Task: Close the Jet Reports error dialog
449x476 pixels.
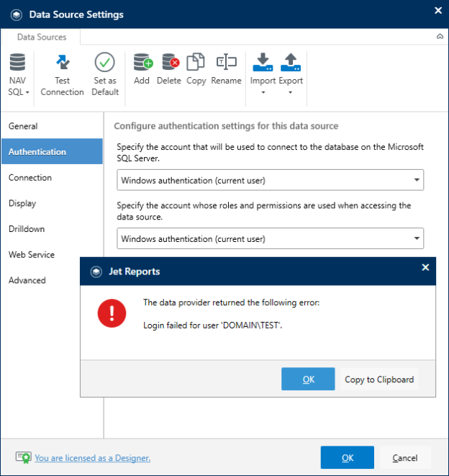Action: click(x=425, y=267)
